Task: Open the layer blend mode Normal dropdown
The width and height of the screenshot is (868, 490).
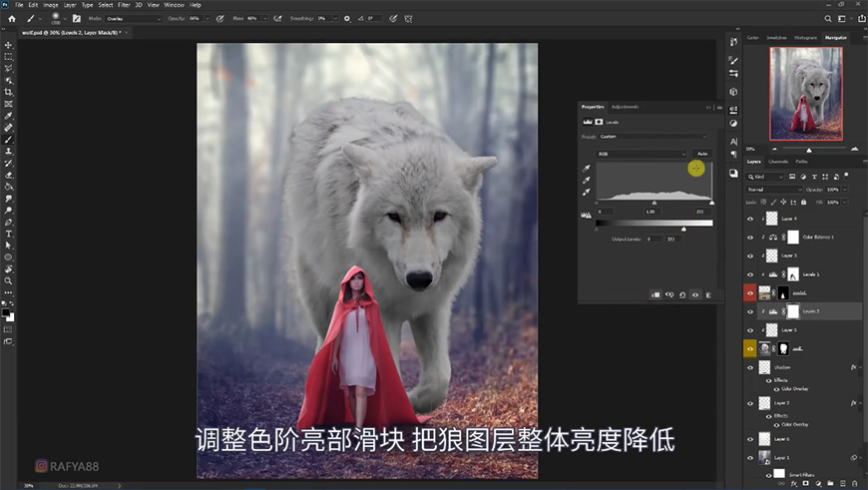Action: point(774,190)
